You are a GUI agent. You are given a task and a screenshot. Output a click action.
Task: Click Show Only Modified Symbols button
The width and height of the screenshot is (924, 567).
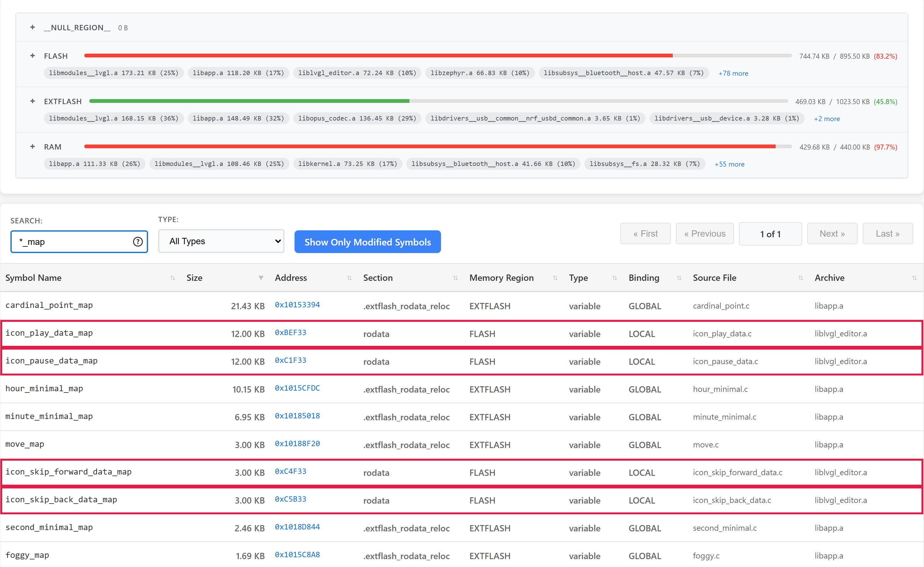367,242
